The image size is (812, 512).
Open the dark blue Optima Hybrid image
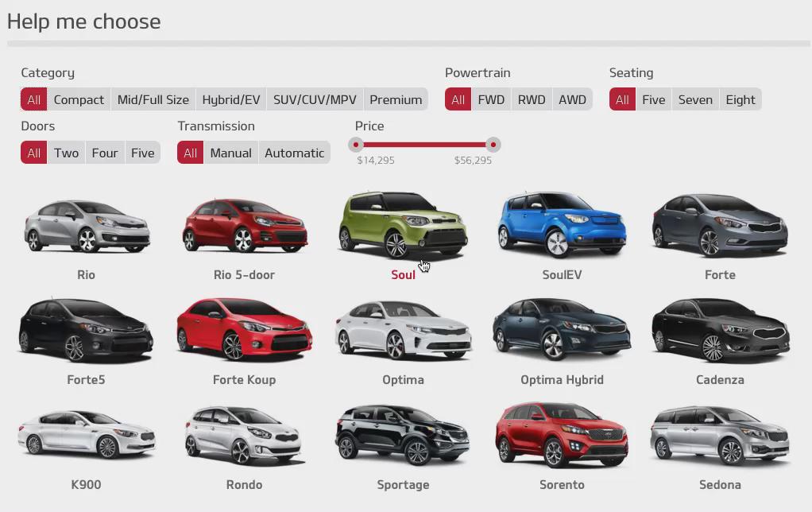click(562, 330)
